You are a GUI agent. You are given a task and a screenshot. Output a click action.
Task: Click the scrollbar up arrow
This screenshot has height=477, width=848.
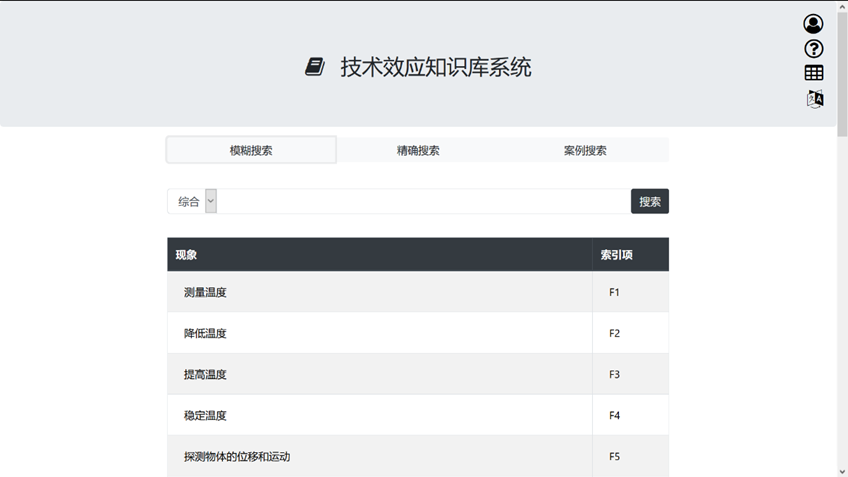point(843,6)
